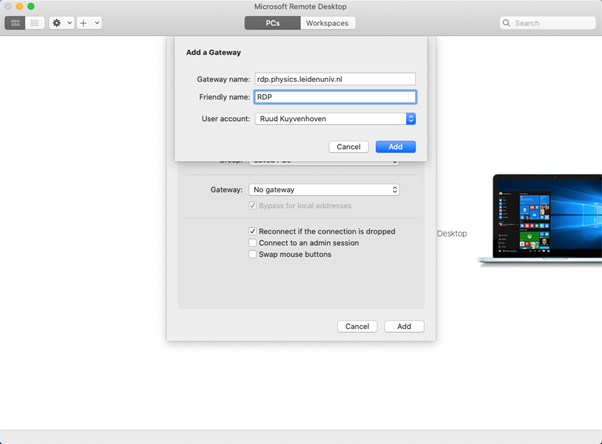Click Add in the Add PC sheet
This screenshot has width=602, height=444.
(x=404, y=326)
